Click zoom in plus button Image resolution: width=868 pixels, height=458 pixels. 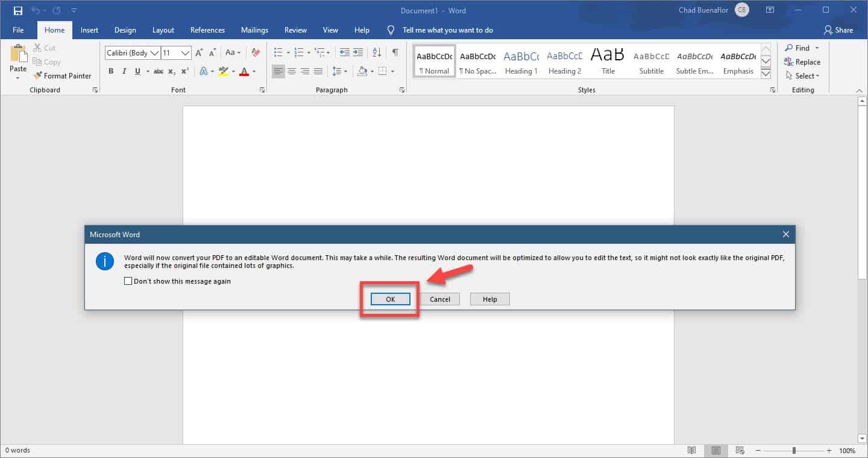point(829,451)
